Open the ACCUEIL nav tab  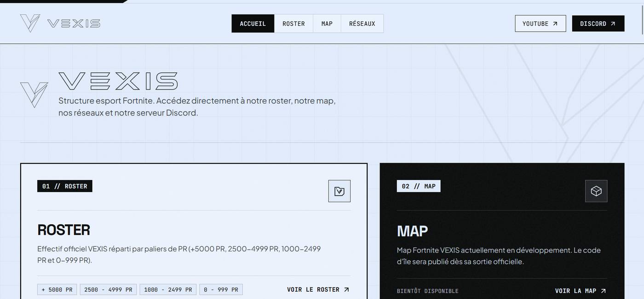[x=253, y=23]
